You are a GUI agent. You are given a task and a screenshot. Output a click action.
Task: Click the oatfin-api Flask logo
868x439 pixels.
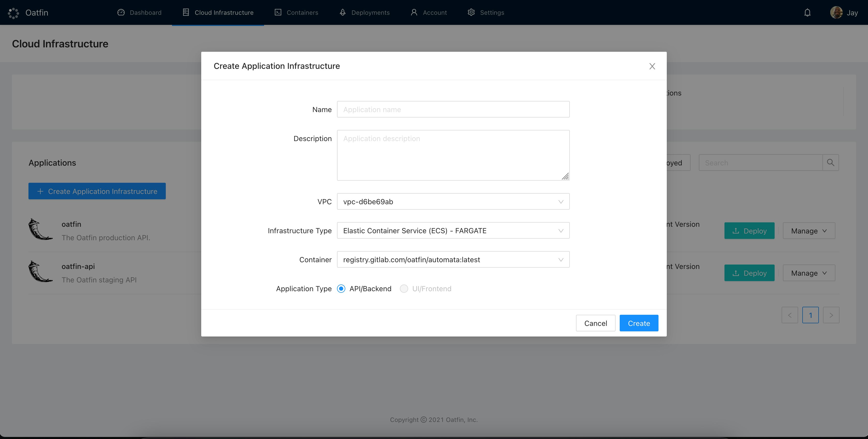pyautogui.click(x=40, y=272)
